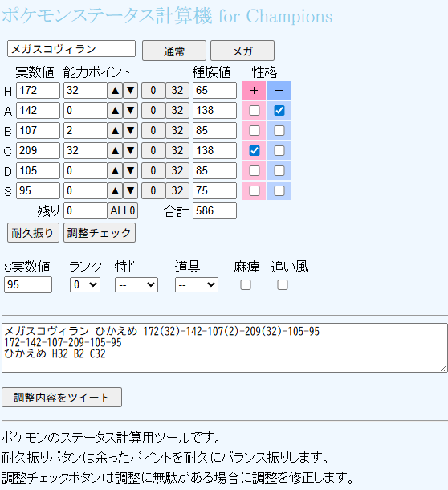Check the B plus nature checkbox
Image resolution: width=448 pixels, height=490 pixels.
pyautogui.click(x=255, y=130)
